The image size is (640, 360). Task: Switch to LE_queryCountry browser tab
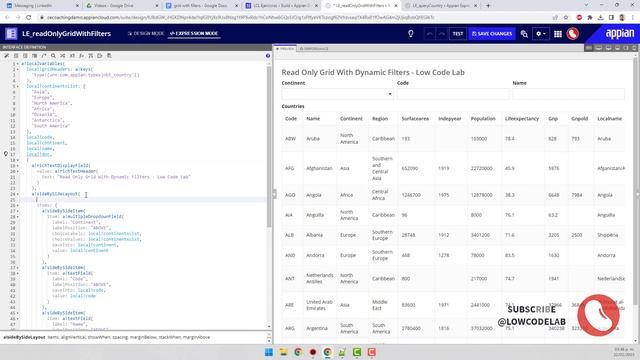click(441, 6)
